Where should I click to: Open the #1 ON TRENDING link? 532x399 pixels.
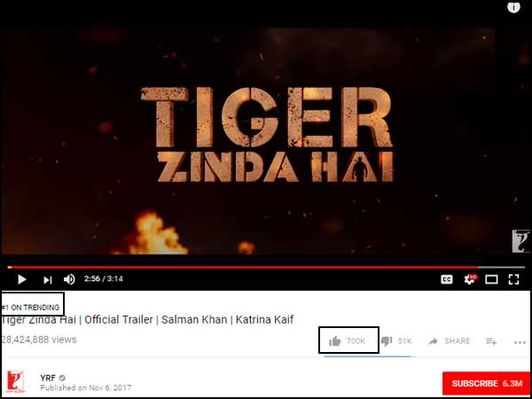[x=30, y=308]
